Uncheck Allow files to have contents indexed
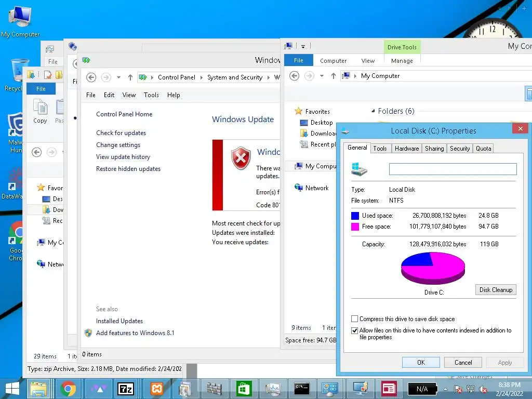Viewport: 532px width, 399px height. [354, 330]
